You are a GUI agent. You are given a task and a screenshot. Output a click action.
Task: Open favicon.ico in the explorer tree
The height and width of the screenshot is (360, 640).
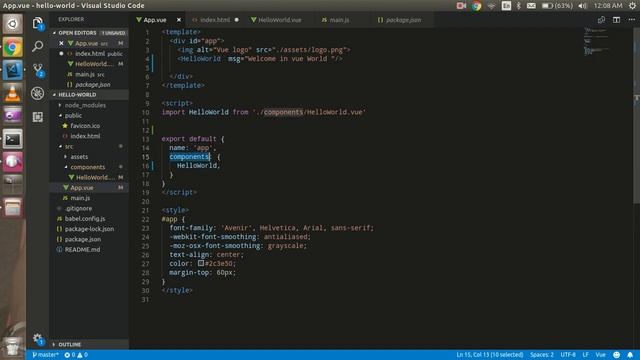click(x=85, y=126)
